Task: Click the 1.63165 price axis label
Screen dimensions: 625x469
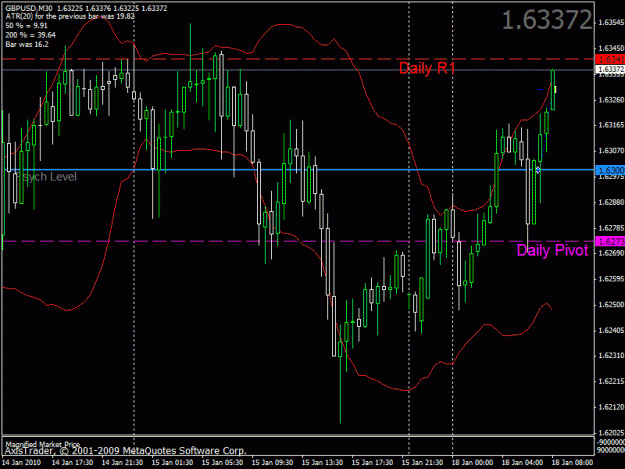Action: click(611, 125)
